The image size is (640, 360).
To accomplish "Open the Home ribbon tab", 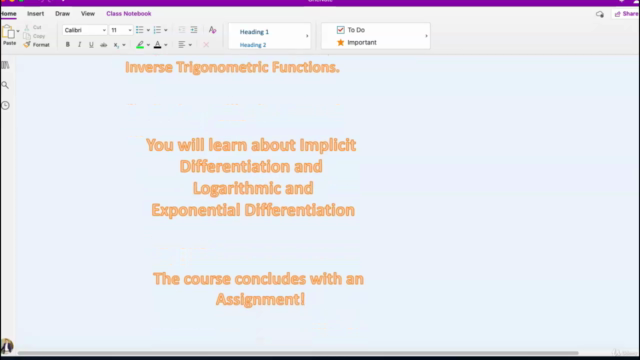I will (8, 14).
